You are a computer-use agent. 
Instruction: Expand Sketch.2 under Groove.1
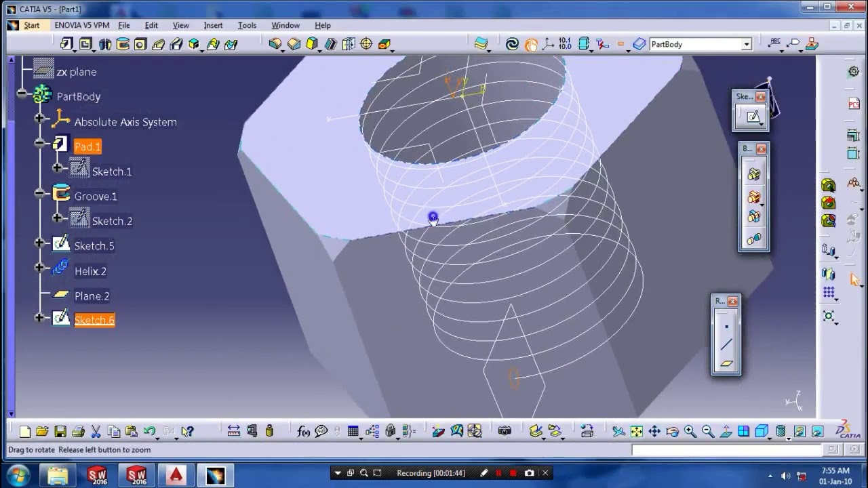click(57, 218)
